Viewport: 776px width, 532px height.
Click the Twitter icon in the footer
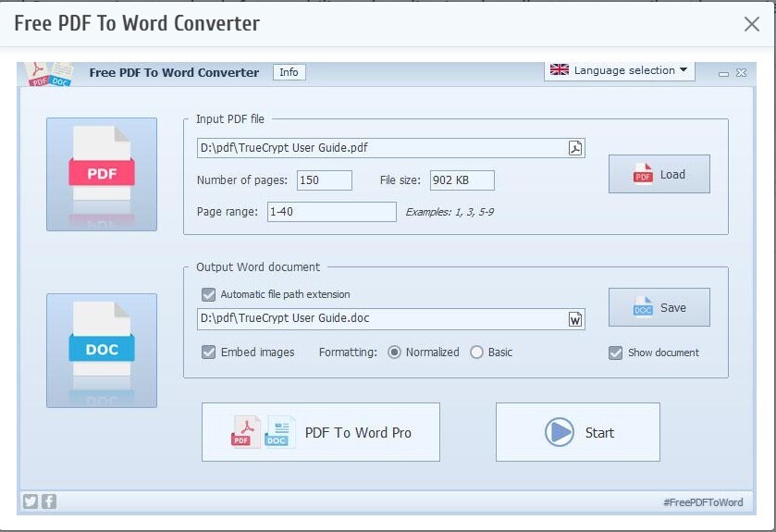[x=31, y=501]
